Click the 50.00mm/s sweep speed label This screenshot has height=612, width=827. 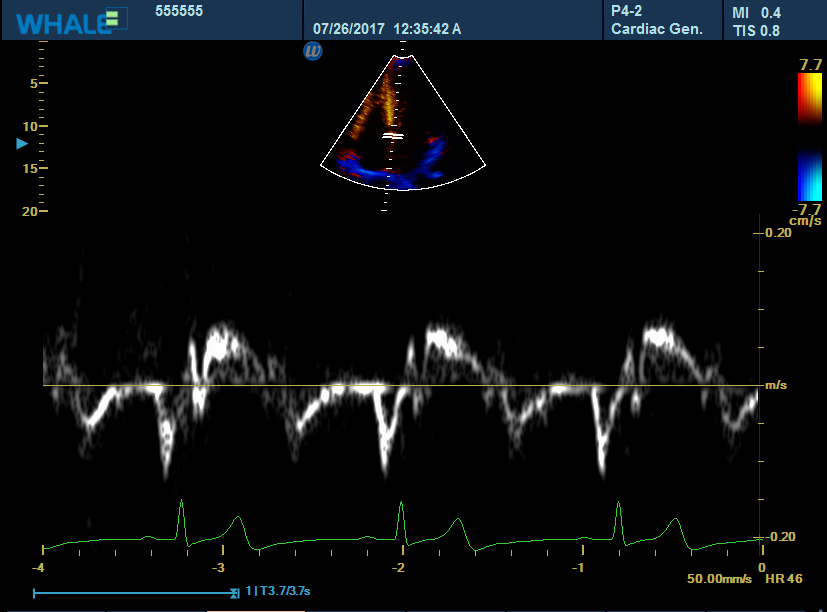[x=719, y=579]
